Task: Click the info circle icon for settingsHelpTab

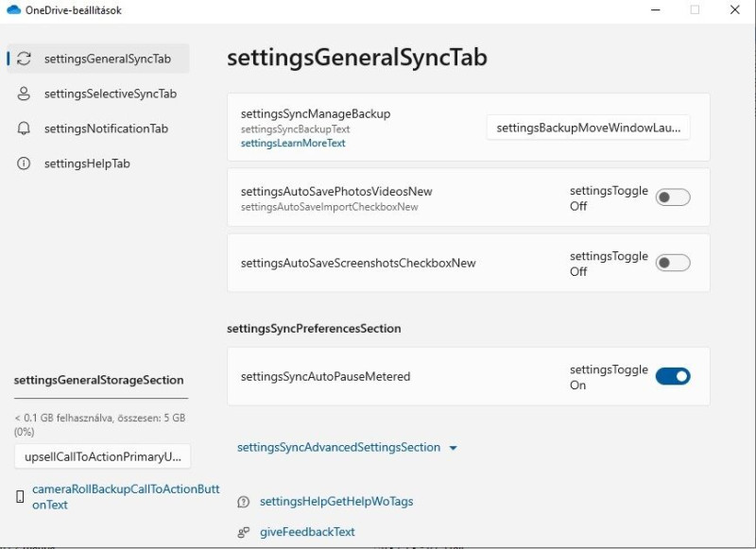Action: pyautogui.click(x=24, y=163)
